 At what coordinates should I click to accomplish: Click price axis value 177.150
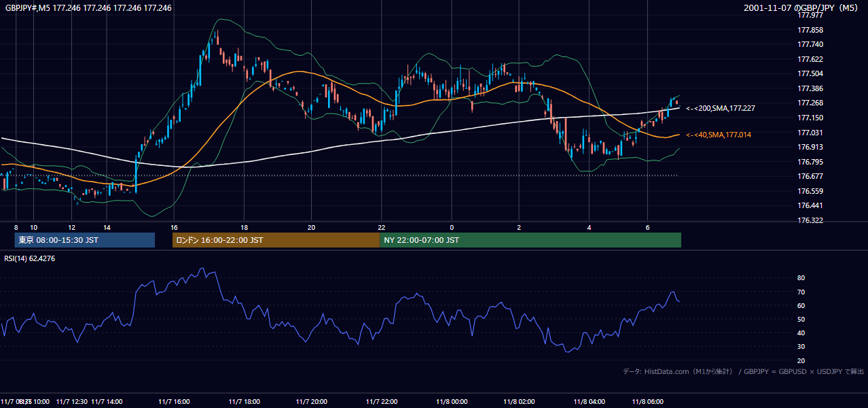click(x=810, y=118)
